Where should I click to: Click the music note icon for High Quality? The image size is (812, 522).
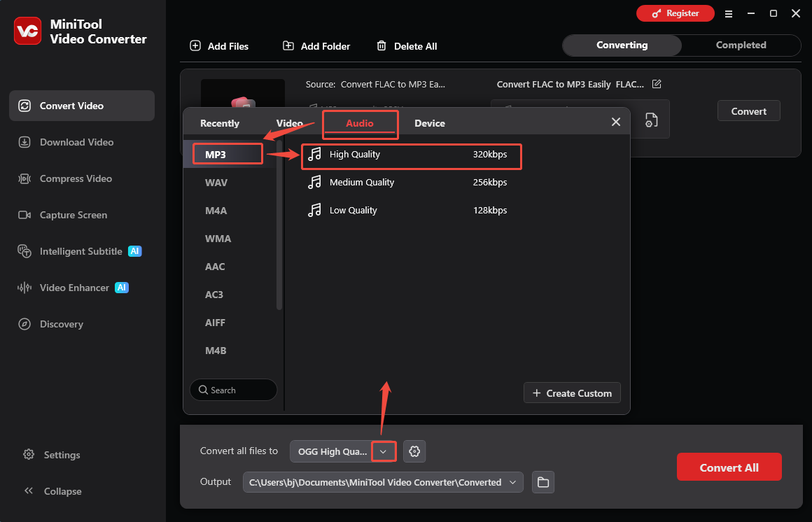pyautogui.click(x=314, y=155)
